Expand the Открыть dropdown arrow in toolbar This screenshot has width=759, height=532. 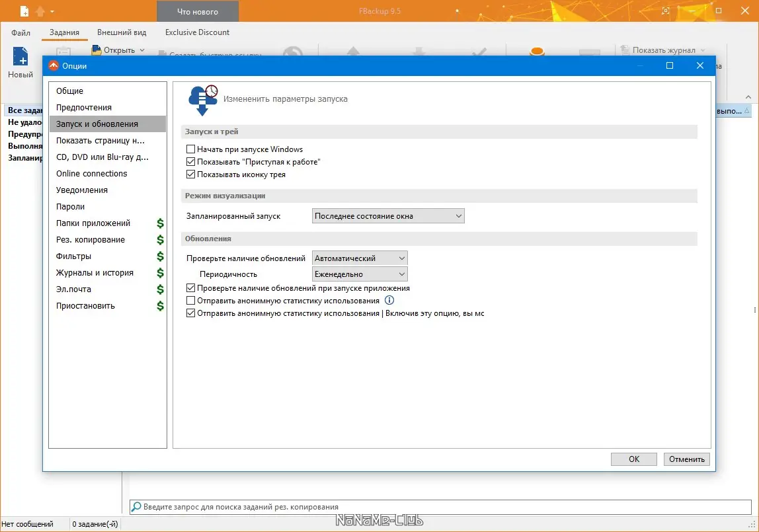click(142, 50)
